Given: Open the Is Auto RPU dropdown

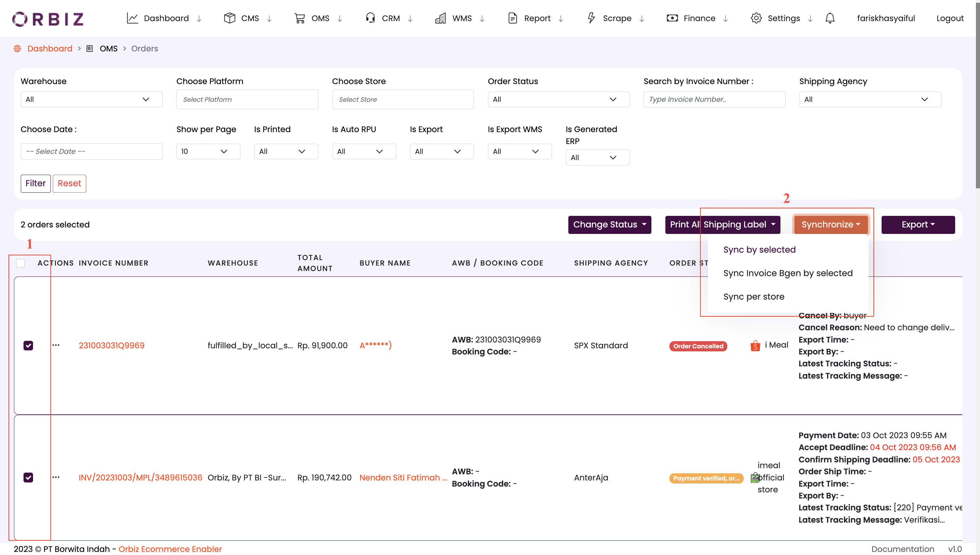Looking at the screenshot, I should (364, 151).
